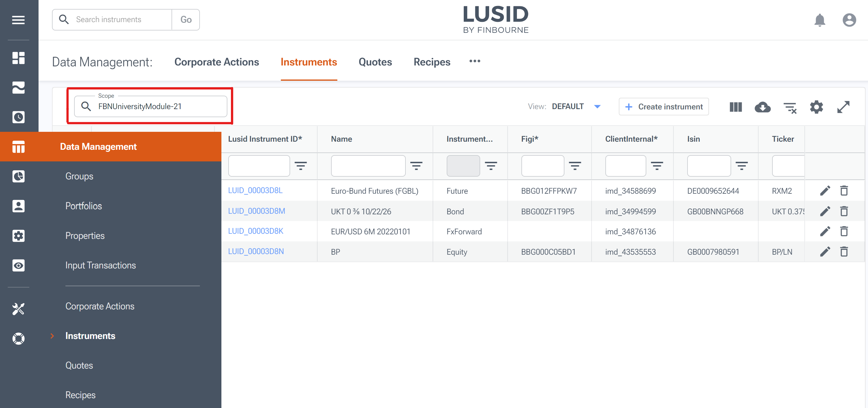The width and height of the screenshot is (868, 408).
Task: Delete Euro-Bund Futures row trash icon
Action: 844,190
